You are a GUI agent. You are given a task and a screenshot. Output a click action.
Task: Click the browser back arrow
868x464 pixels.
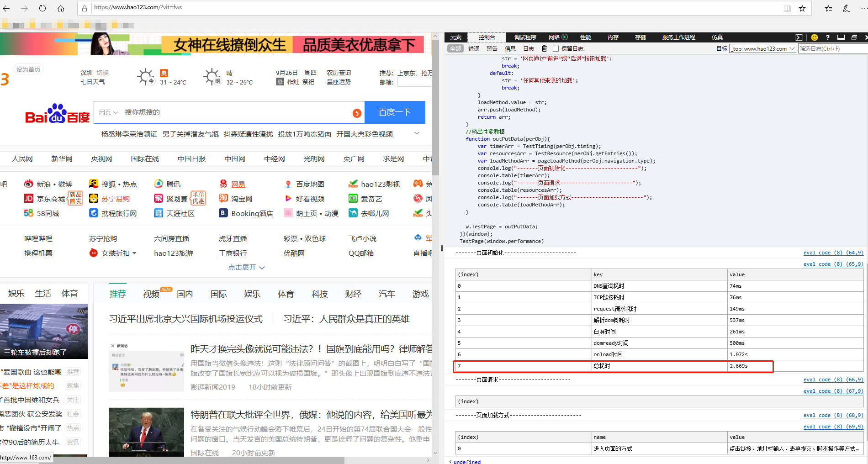pyautogui.click(x=6, y=8)
